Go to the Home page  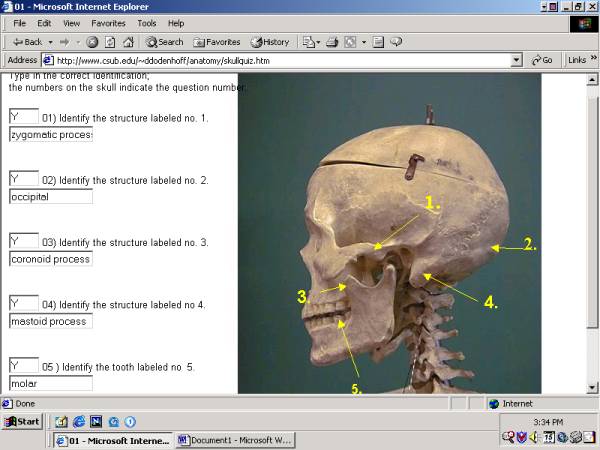pyautogui.click(x=127, y=42)
